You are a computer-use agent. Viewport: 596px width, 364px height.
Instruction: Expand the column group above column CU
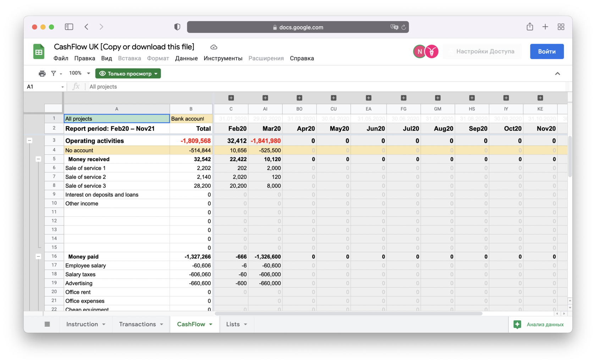click(333, 98)
